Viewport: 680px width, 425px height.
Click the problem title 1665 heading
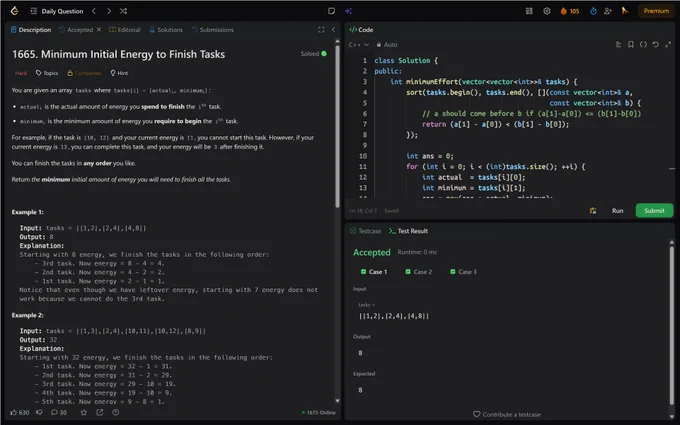coord(118,54)
